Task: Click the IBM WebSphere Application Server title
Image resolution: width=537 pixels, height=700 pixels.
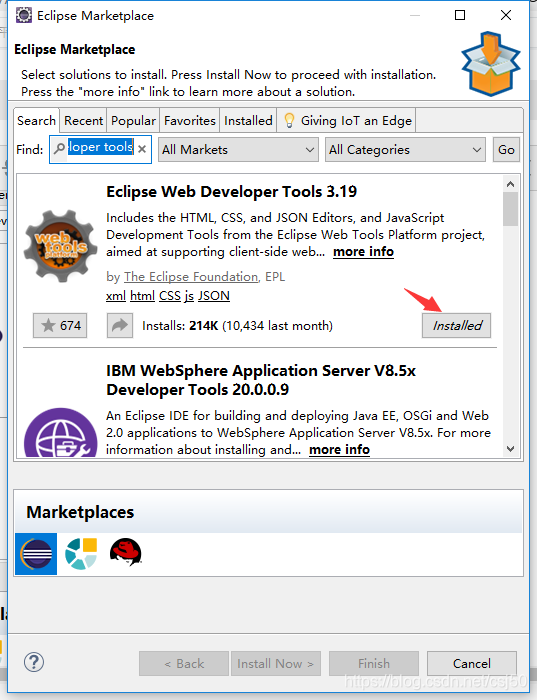Action: coord(261,380)
